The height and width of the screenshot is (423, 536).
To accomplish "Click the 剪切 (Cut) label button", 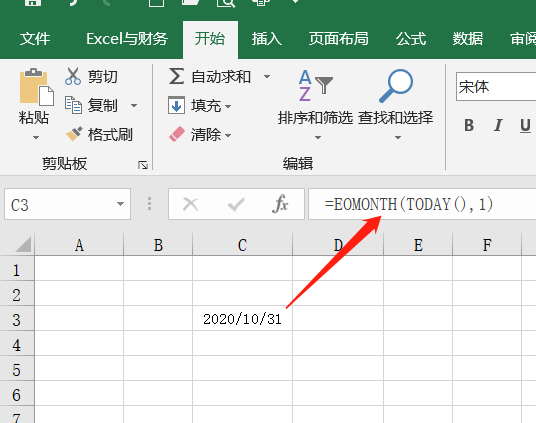I will (103, 76).
